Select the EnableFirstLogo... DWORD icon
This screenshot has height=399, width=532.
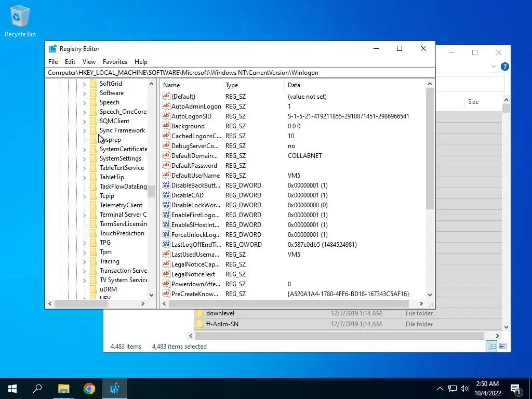click(166, 215)
